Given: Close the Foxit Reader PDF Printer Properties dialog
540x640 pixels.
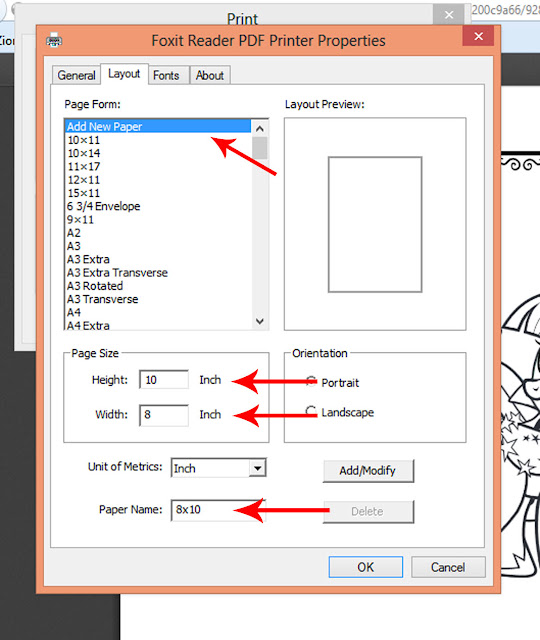Looking at the screenshot, I should pos(478,36).
